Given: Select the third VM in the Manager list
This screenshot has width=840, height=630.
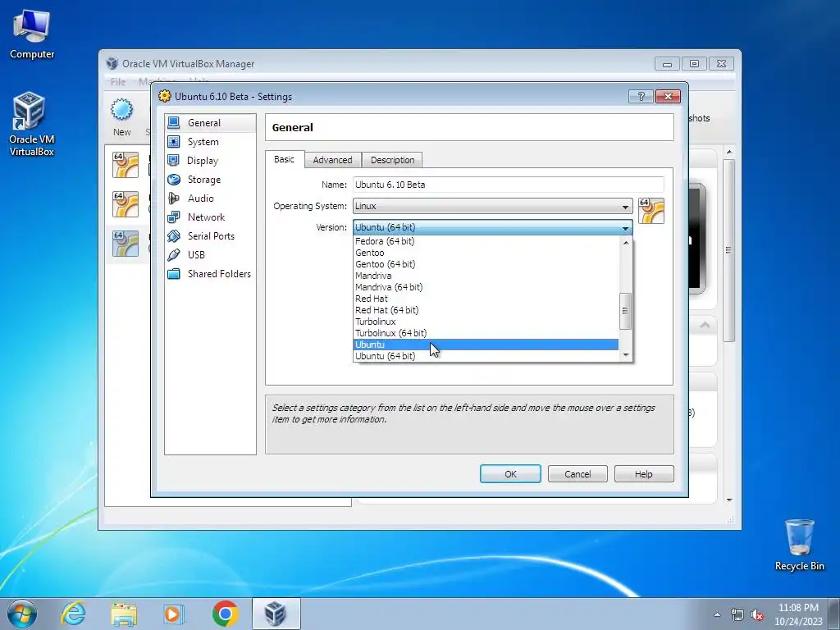Looking at the screenshot, I should click(x=126, y=244).
